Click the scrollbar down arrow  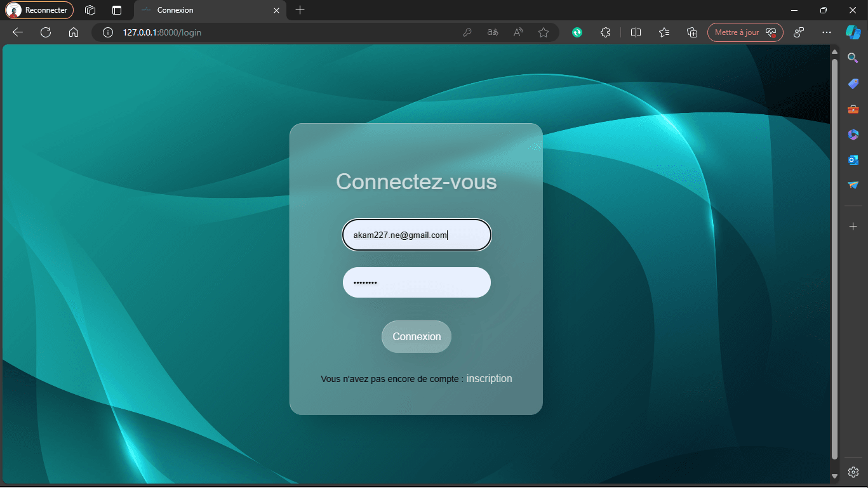coord(834,476)
